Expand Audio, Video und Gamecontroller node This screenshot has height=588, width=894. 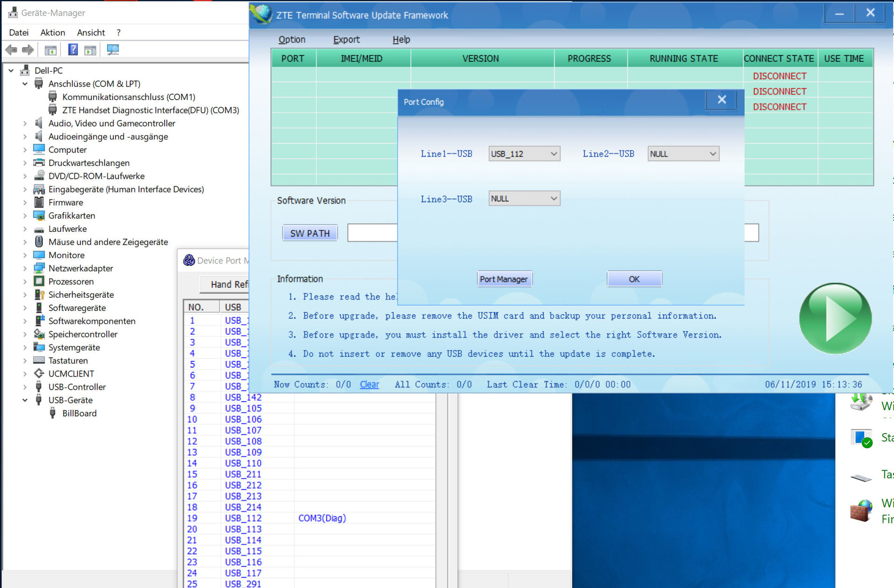[25, 123]
